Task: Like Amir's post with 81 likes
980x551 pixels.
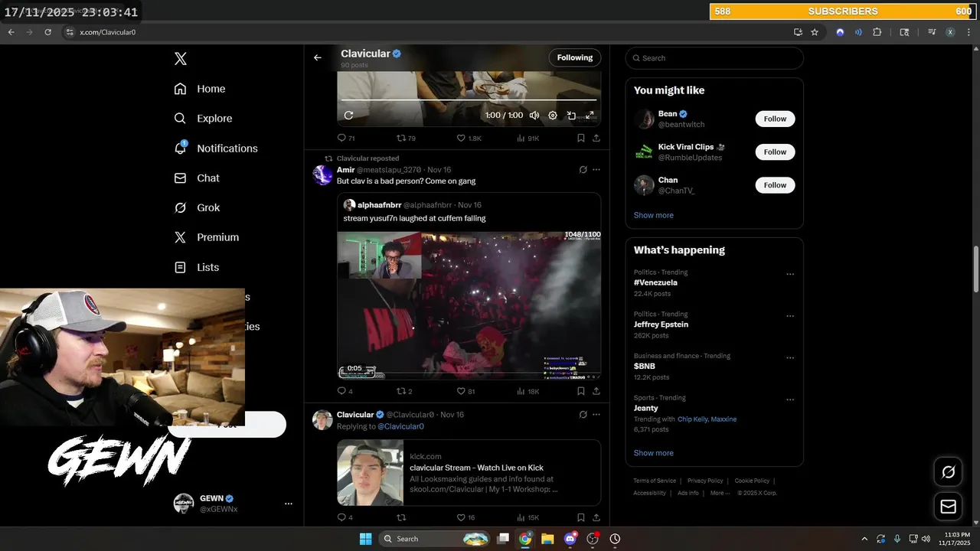Action: 466,391
